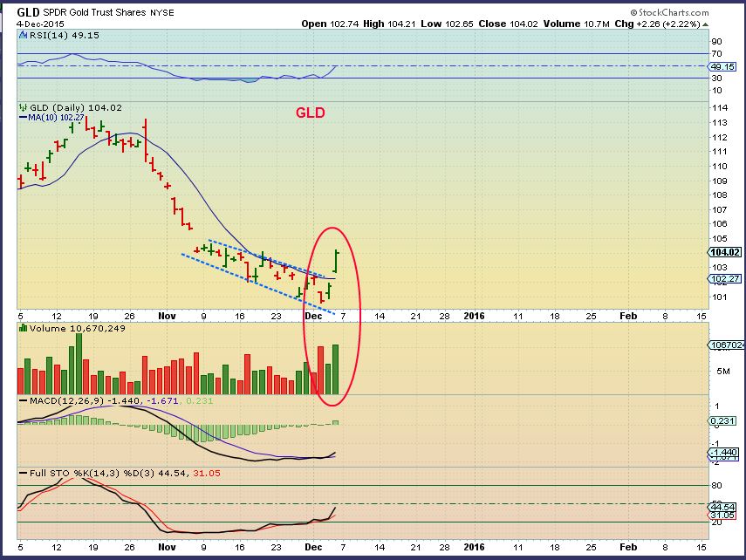Click the latest green price bar near 104
The image size is (746, 560).
click(336, 261)
